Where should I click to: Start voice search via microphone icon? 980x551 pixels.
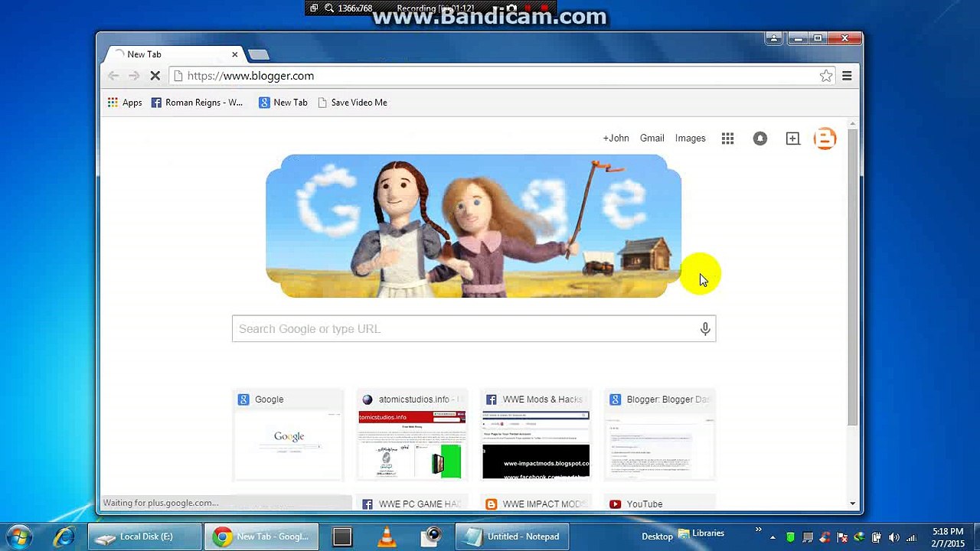[705, 329]
